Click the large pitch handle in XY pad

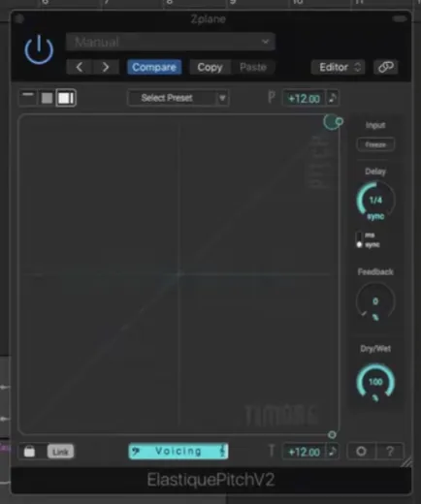330,122
